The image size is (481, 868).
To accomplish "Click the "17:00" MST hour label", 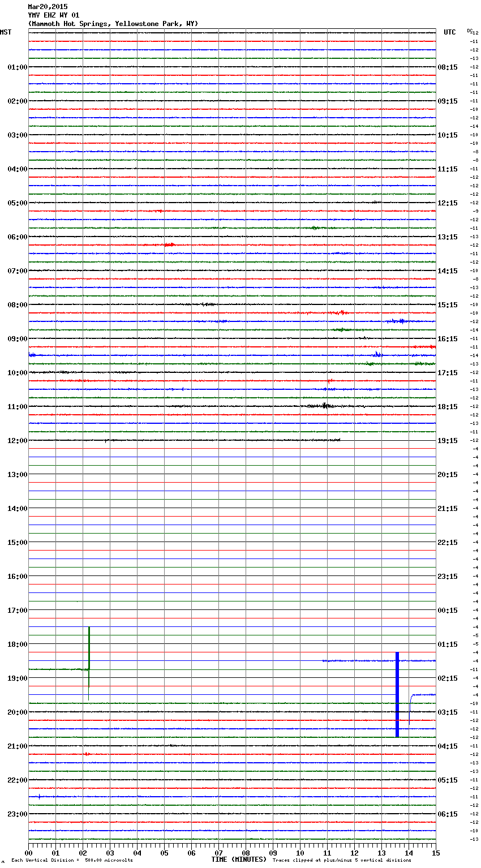I will [x=18, y=611].
